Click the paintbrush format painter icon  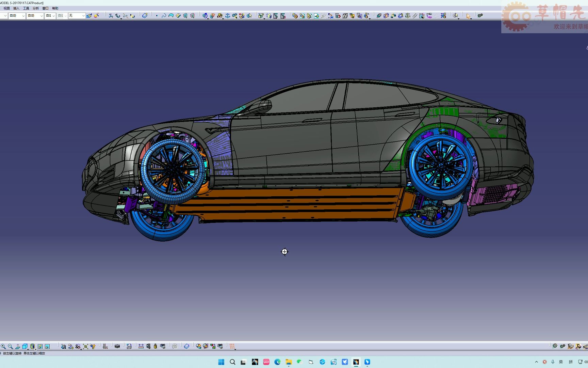[89, 16]
